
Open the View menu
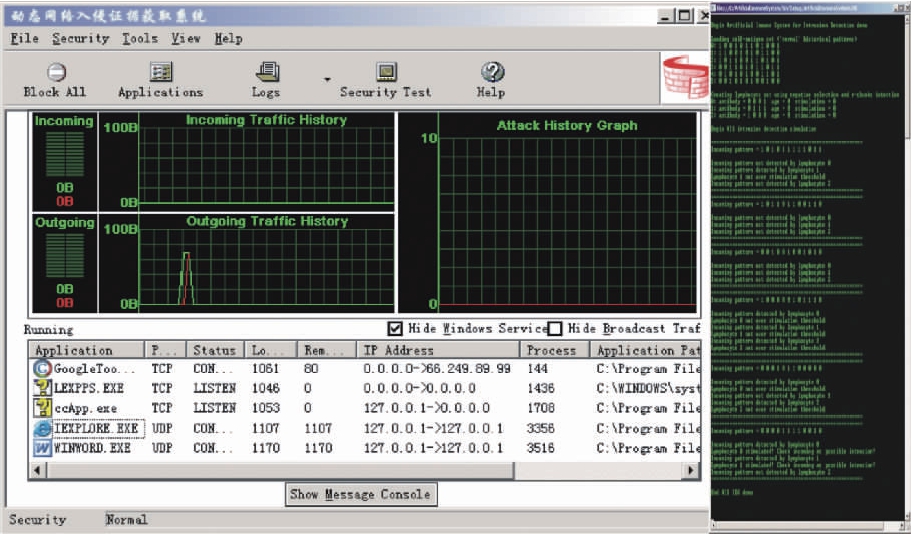(x=185, y=39)
